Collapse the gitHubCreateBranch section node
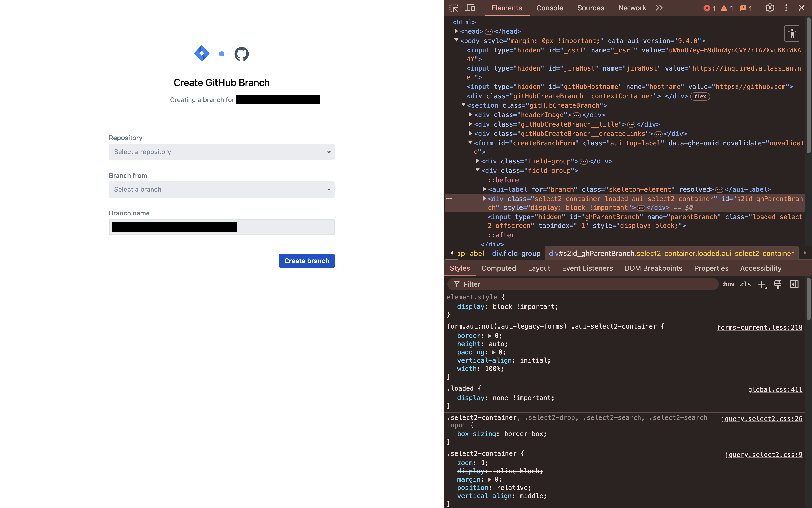Image resolution: width=812 pixels, height=508 pixels. (463, 104)
